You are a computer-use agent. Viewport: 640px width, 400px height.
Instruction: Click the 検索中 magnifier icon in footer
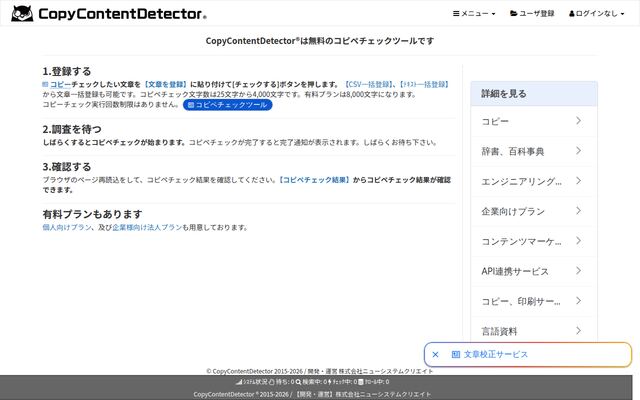(x=298, y=382)
